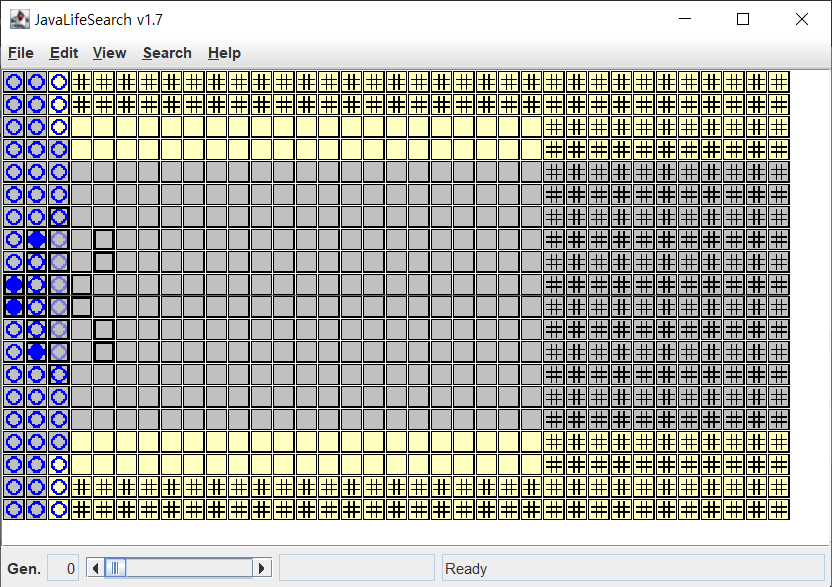Click the generation scrollbar thumb
Image resolution: width=832 pixels, height=587 pixels.
(x=115, y=568)
